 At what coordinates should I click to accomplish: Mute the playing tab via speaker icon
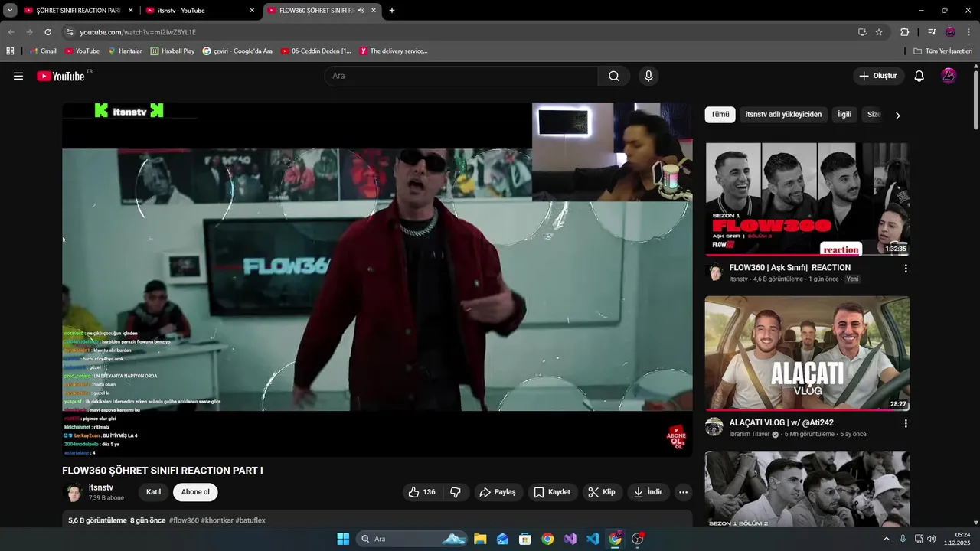pyautogui.click(x=361, y=11)
